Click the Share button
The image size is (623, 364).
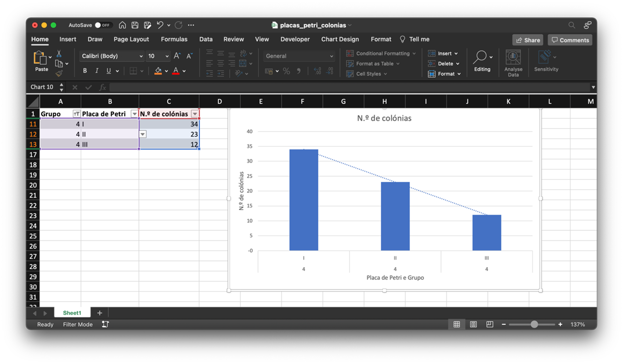(x=528, y=40)
